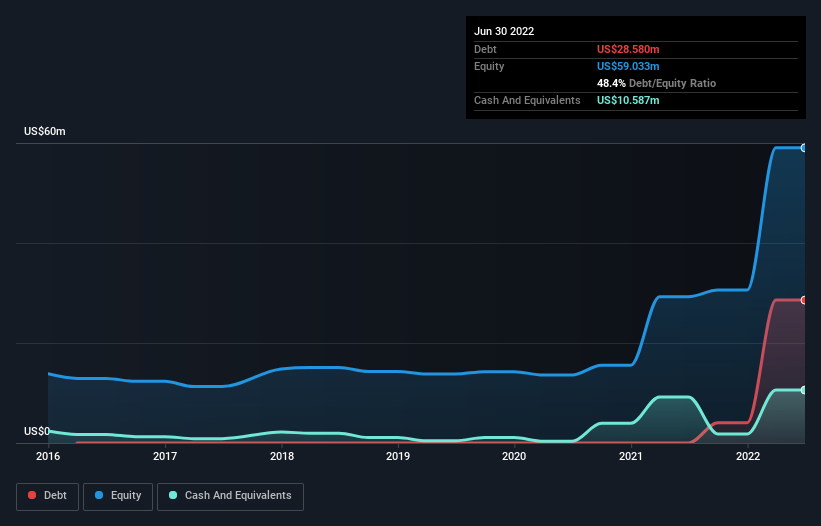Click the US$10.587m cash value
This screenshot has width=821, height=526.
coord(628,100)
